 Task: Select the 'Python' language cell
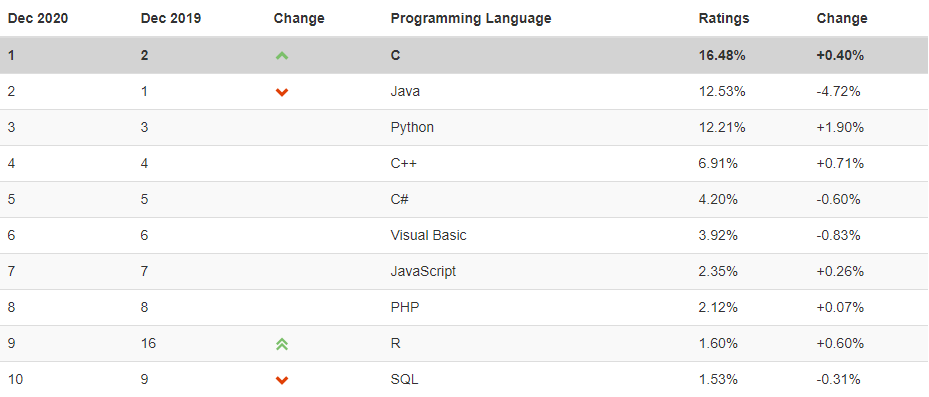412,127
